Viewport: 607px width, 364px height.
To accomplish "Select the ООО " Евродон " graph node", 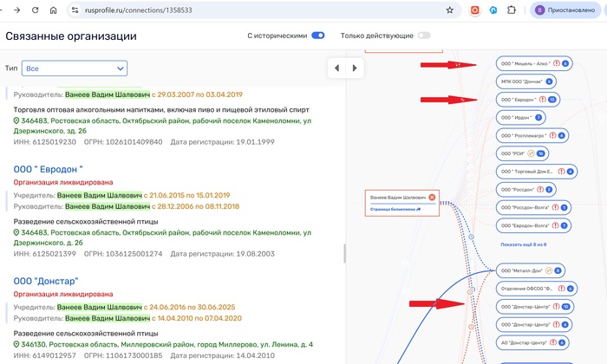I will pyautogui.click(x=527, y=100).
